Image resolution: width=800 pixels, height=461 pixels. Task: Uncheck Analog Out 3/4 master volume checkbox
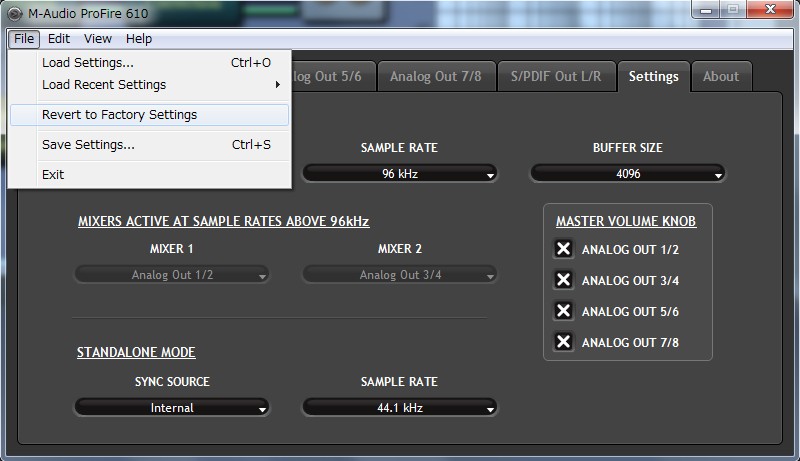(564, 280)
